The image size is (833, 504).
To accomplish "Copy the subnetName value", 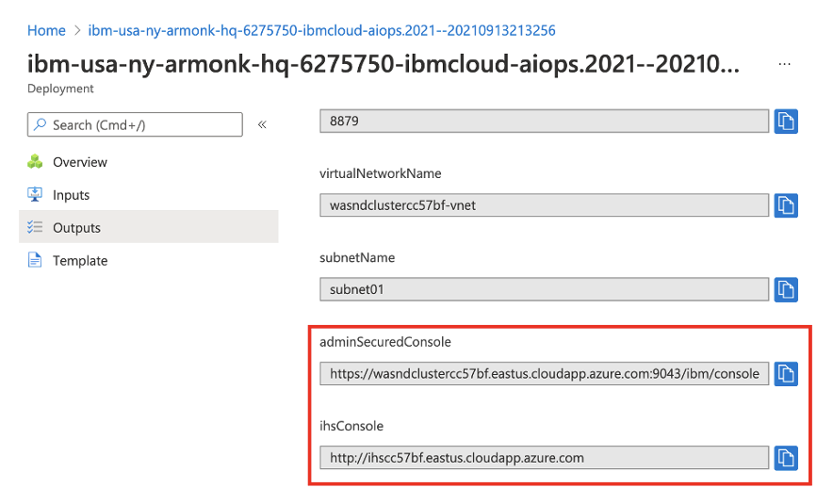I will 786,289.
